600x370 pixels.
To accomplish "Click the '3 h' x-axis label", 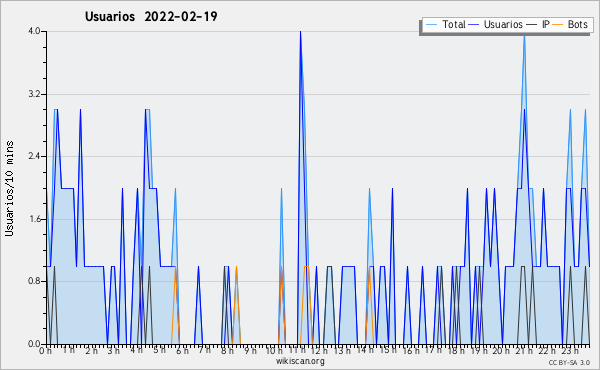I will point(114,350).
